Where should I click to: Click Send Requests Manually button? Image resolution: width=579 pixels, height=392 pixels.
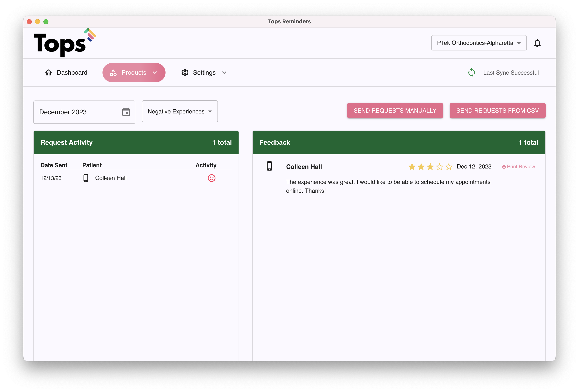click(x=395, y=111)
